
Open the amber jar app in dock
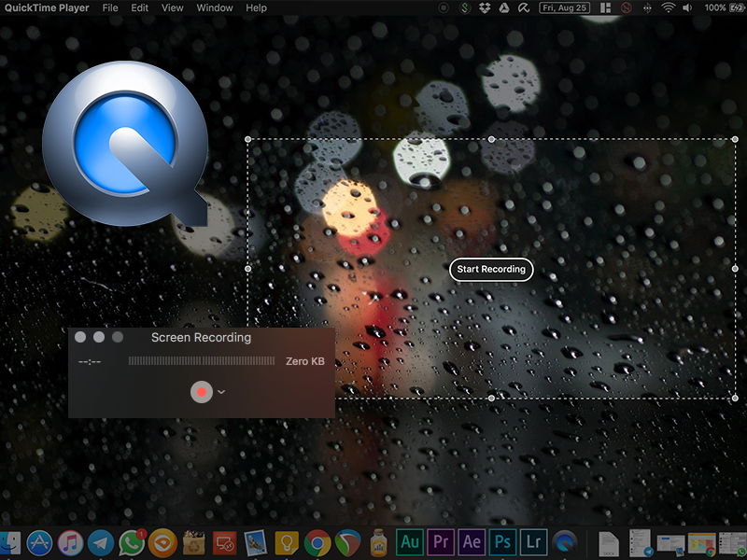tap(378, 543)
